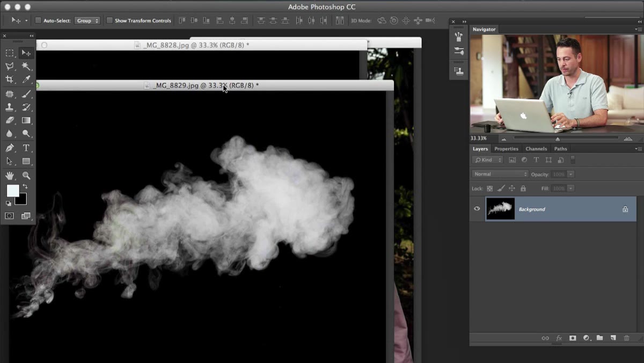Switch to the Layers tab
The width and height of the screenshot is (644, 363).
click(480, 149)
